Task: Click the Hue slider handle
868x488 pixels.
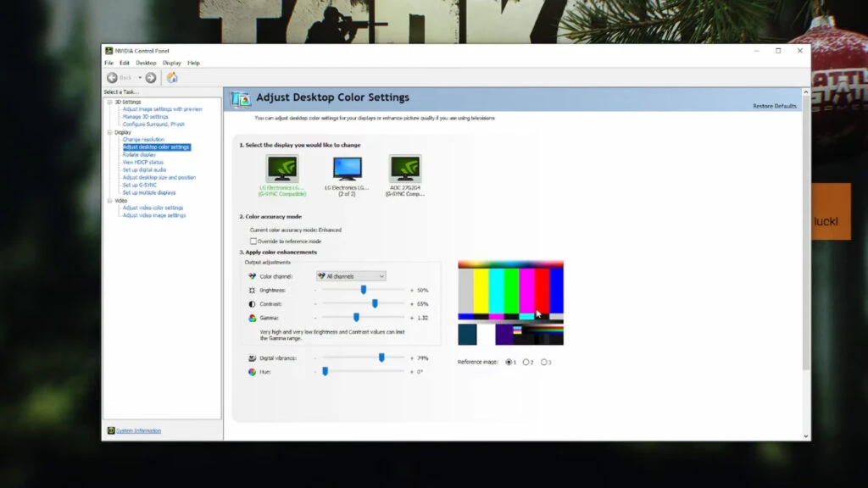Action: tap(325, 371)
